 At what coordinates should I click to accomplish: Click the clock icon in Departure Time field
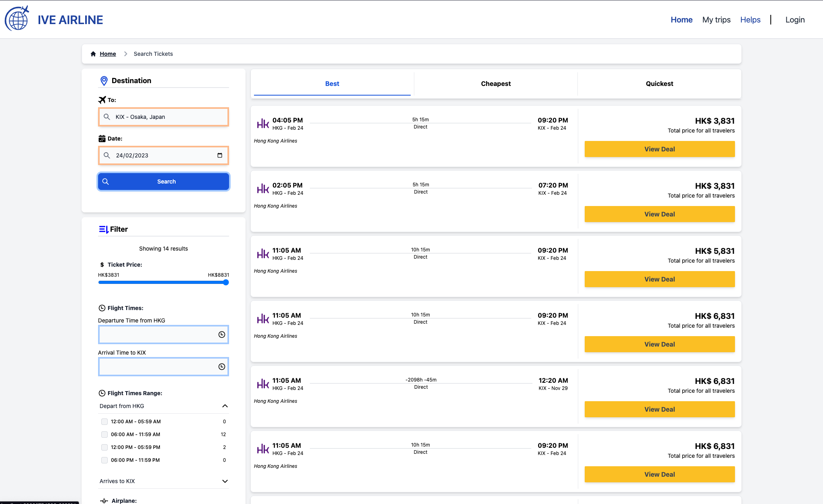click(x=222, y=335)
